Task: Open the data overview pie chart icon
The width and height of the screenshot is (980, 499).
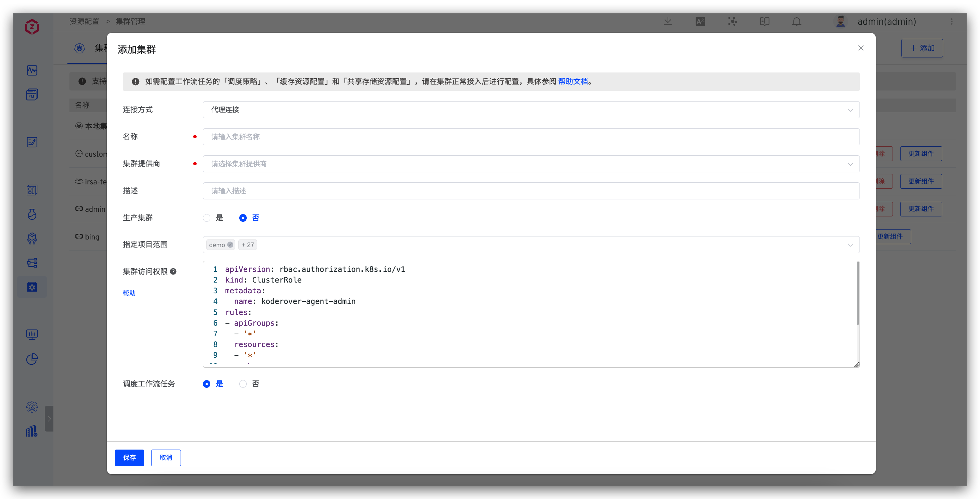Action: pos(32,359)
